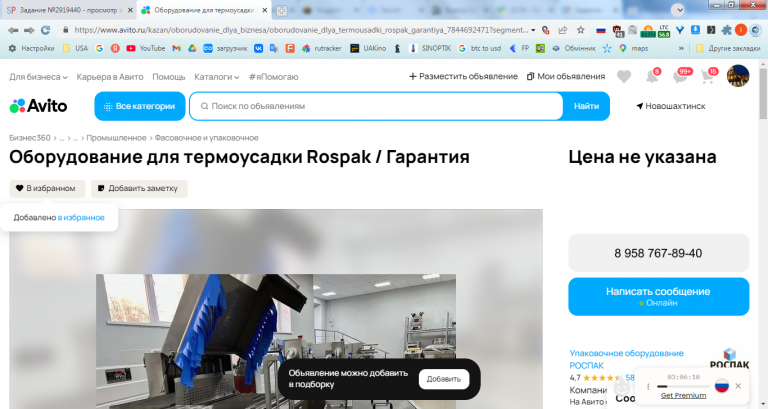Open a new browser tab

point(282,10)
